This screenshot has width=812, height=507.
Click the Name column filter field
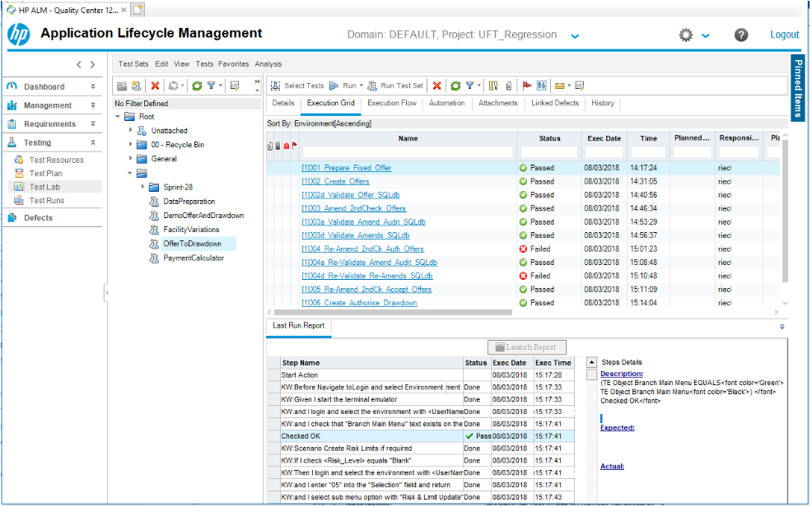(x=408, y=152)
